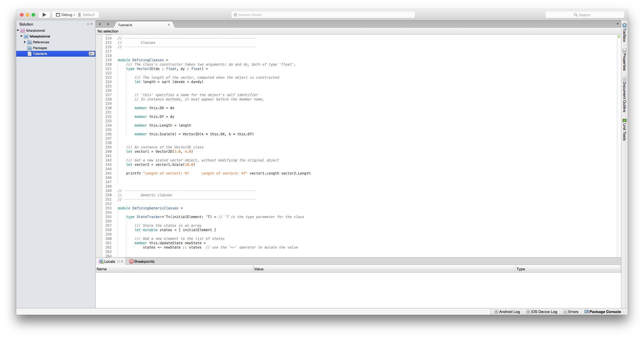Open the Document Outline side pad
Image resolution: width=644 pixels, height=338 pixels.
coord(625,95)
